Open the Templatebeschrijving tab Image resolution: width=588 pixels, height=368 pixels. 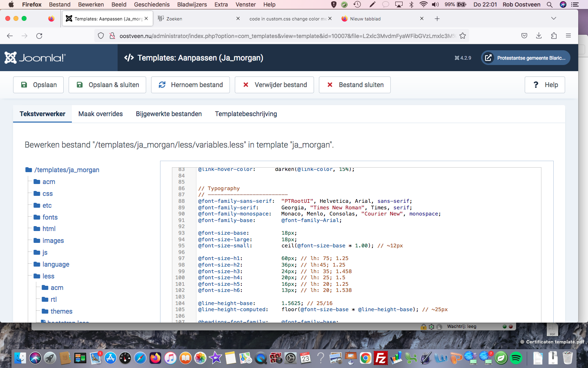[246, 114]
